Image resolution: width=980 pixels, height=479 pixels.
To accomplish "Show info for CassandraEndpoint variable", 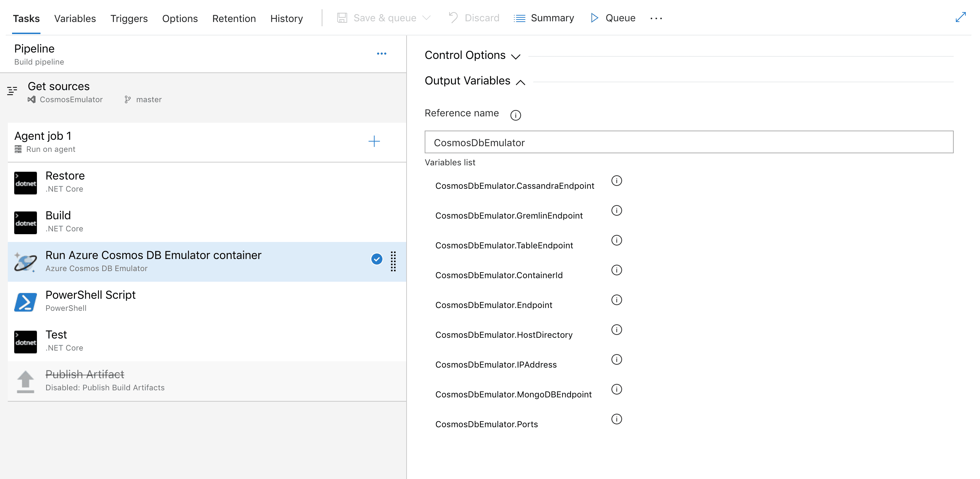I will click(x=617, y=181).
